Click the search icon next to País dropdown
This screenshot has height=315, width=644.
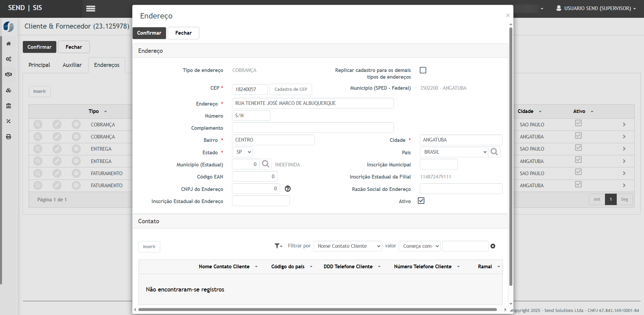(x=494, y=152)
